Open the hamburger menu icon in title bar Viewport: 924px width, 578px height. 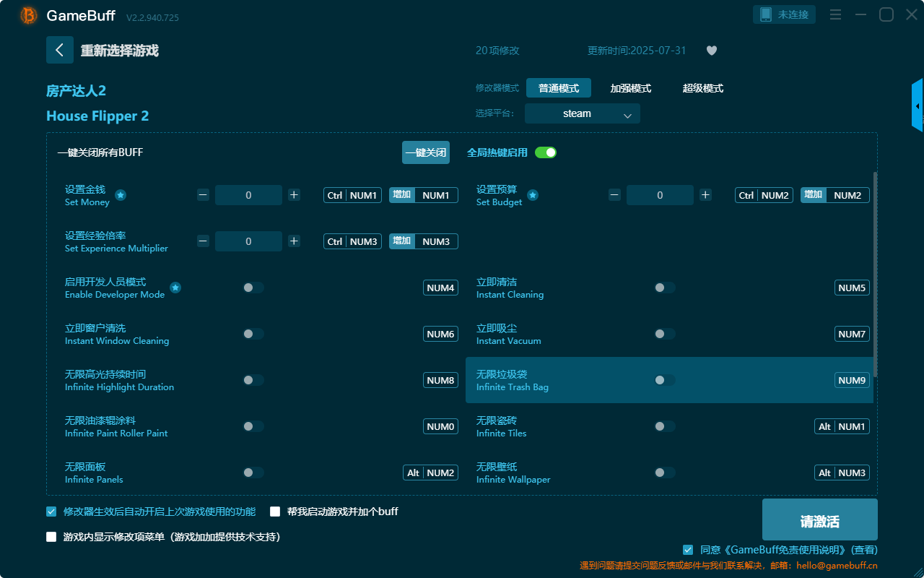(x=835, y=14)
